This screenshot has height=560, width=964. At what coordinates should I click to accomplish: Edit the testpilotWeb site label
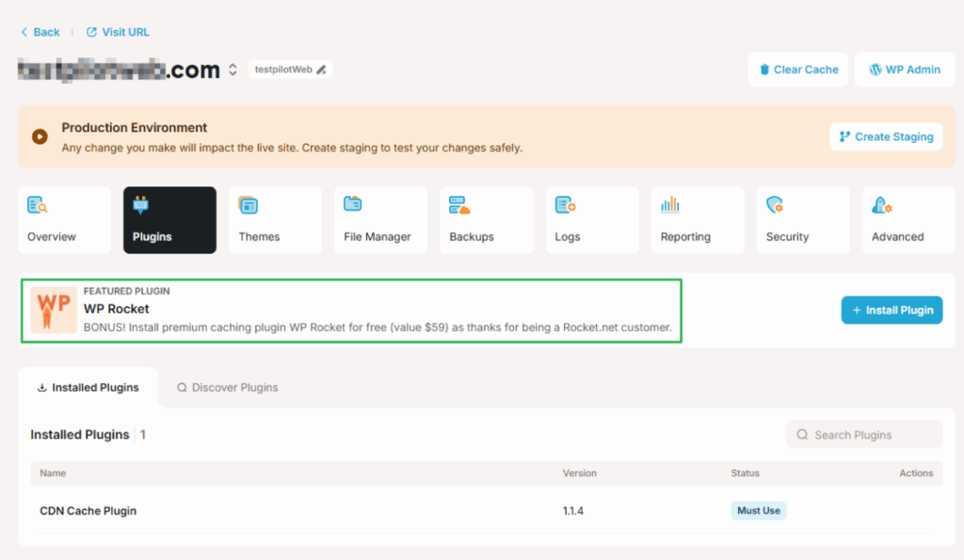pos(321,69)
